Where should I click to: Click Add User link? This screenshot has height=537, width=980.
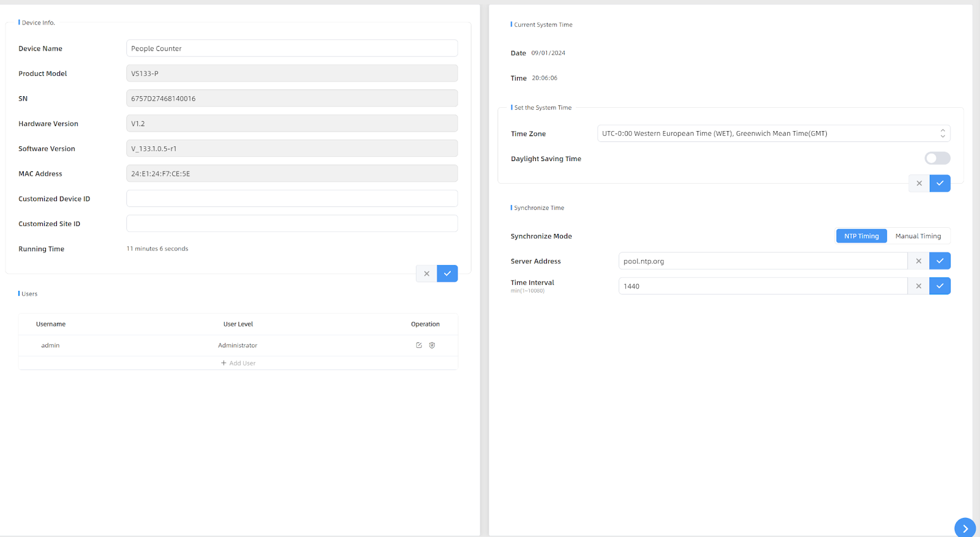[x=238, y=363]
